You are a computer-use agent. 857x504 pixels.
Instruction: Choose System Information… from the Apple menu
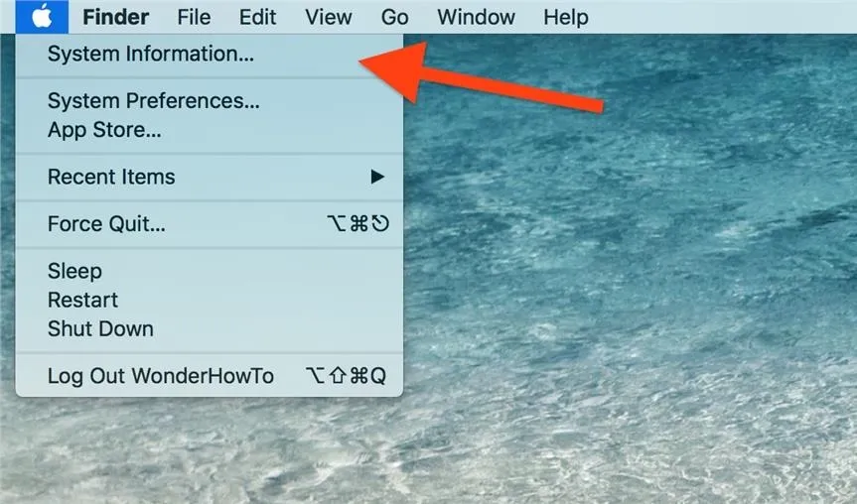click(210, 54)
